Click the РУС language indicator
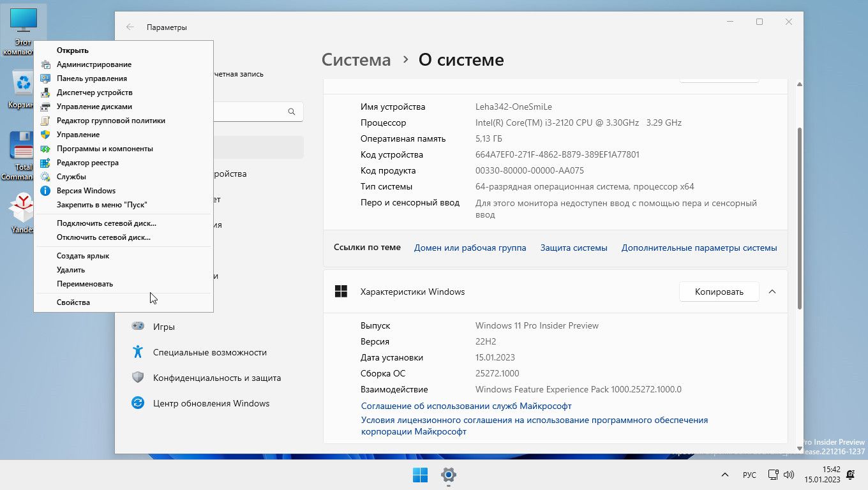868x490 pixels. point(749,475)
